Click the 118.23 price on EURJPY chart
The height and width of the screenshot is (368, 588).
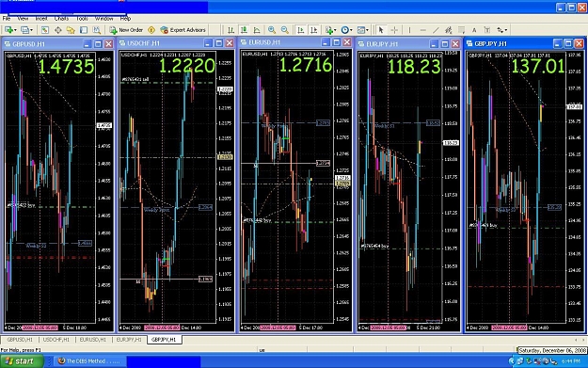(x=414, y=67)
